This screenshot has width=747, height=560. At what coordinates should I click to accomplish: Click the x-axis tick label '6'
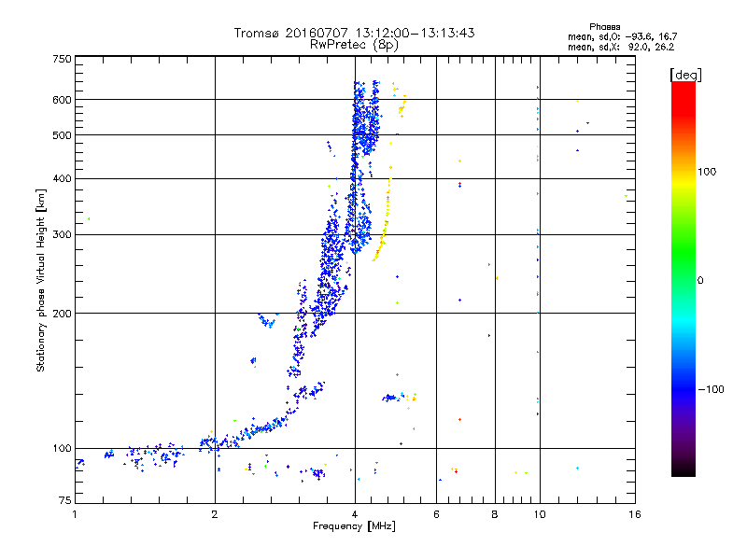pyautogui.click(x=436, y=514)
